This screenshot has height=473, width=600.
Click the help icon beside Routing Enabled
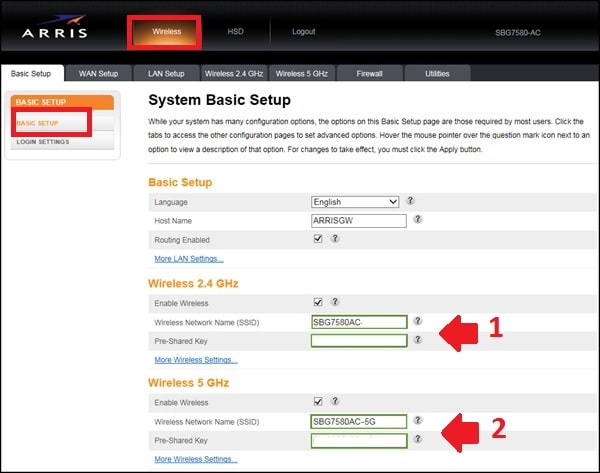tap(335, 239)
